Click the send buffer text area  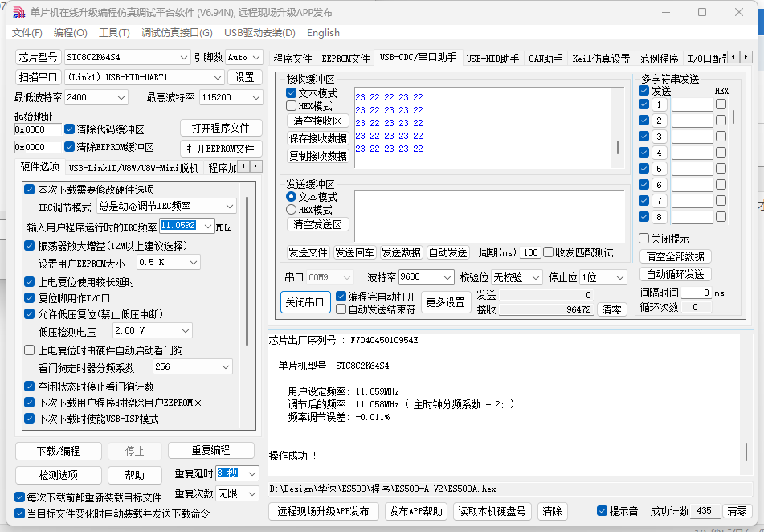pos(489,216)
